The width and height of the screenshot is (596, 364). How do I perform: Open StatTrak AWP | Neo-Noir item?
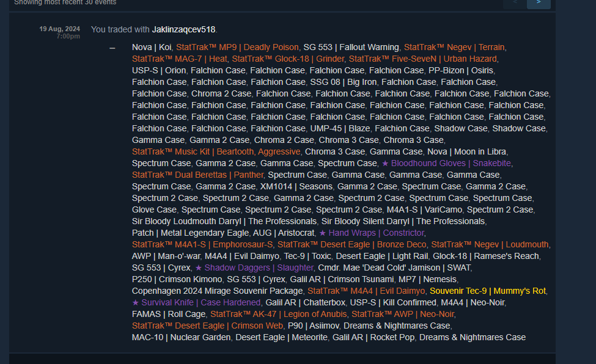[x=403, y=314]
